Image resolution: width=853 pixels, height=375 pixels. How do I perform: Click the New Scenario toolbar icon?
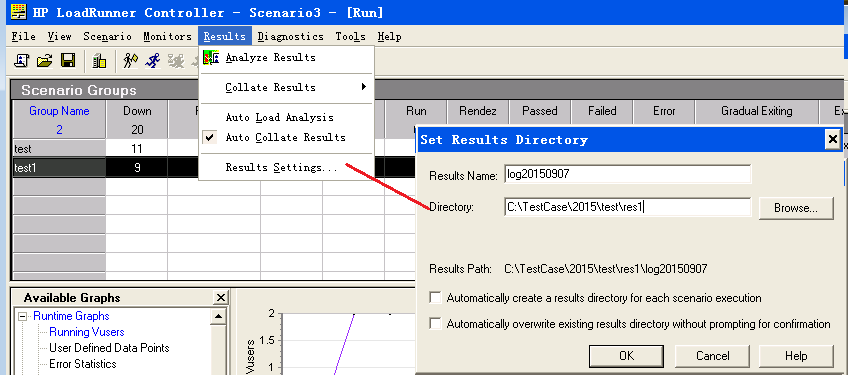21,60
